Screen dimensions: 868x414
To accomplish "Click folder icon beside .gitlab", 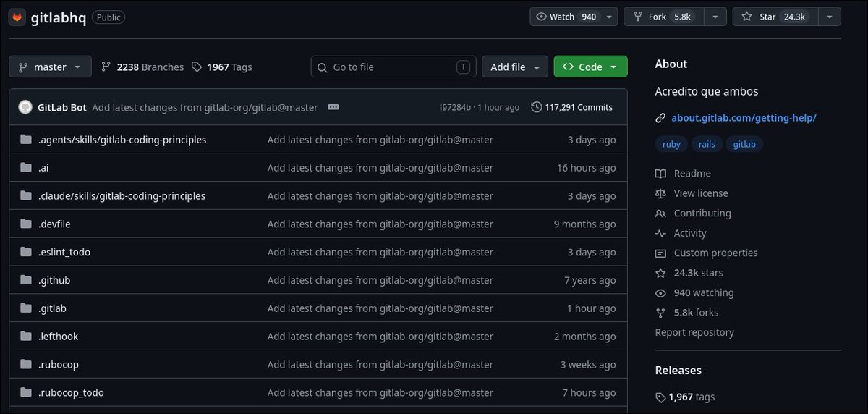I will (x=27, y=308).
